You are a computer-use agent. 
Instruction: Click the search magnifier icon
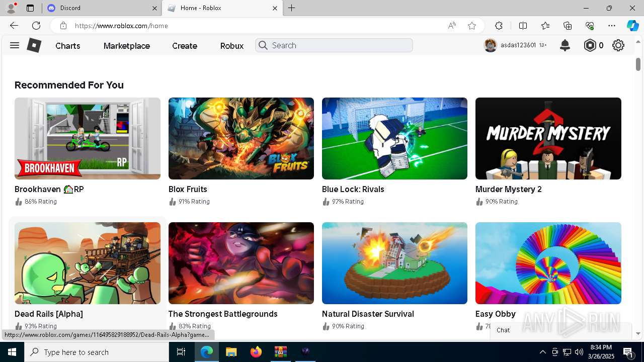263,45
